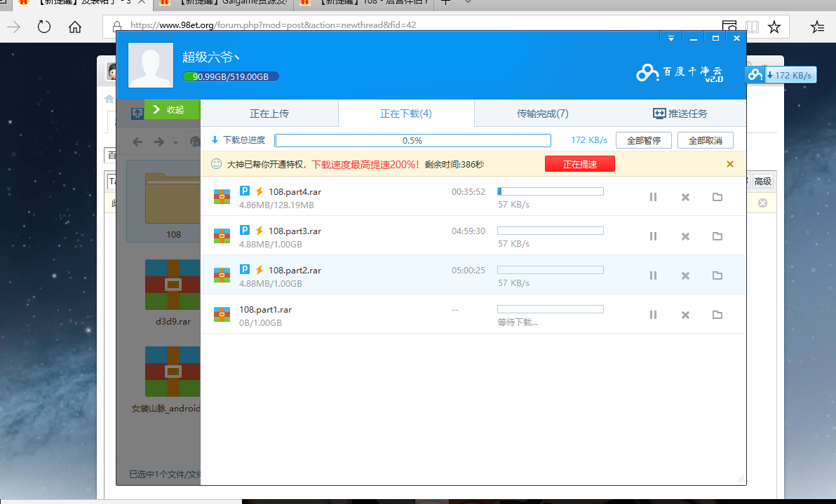Add this page to browser favorites
Viewport: 836px width, 504px height.
774,27
